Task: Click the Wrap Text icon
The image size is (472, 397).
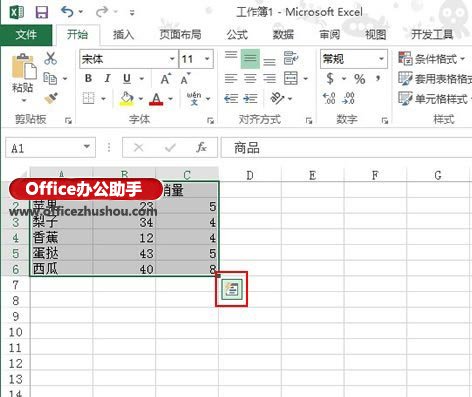Action: (291, 58)
